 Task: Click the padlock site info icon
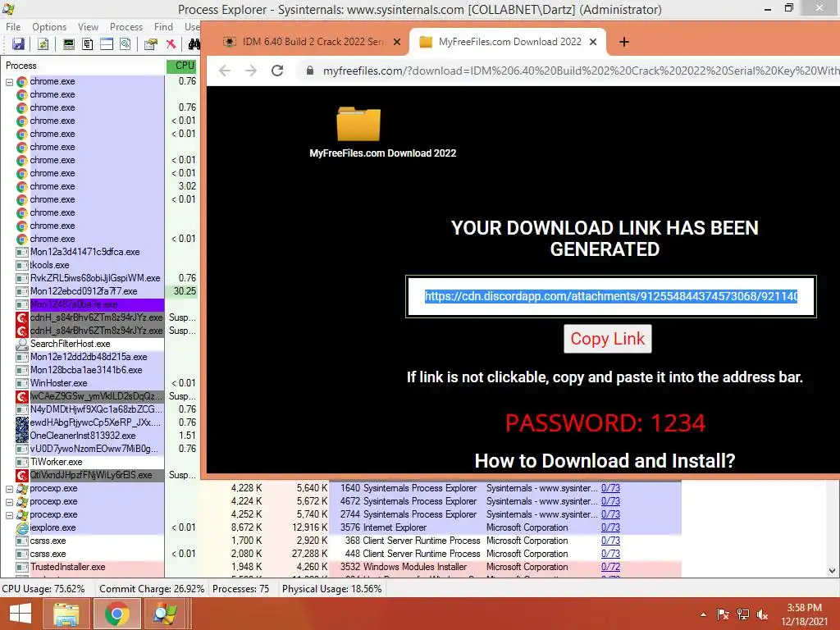point(309,71)
